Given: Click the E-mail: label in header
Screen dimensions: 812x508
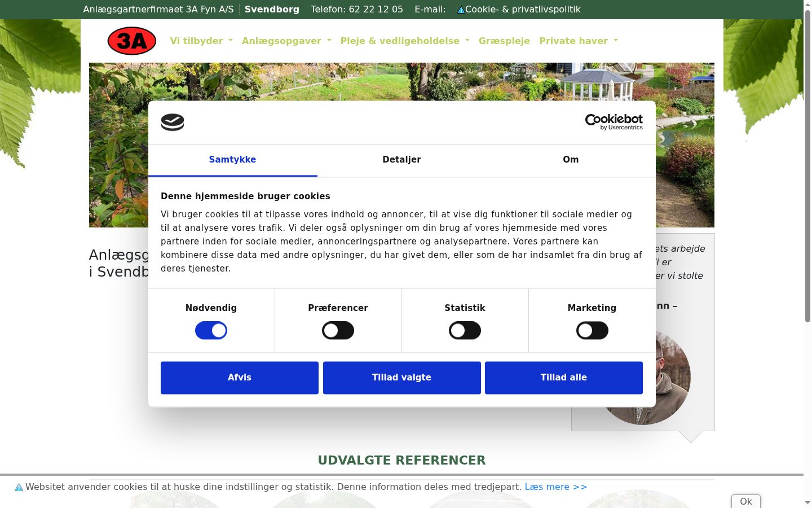Looking at the screenshot, I should pos(430,10).
